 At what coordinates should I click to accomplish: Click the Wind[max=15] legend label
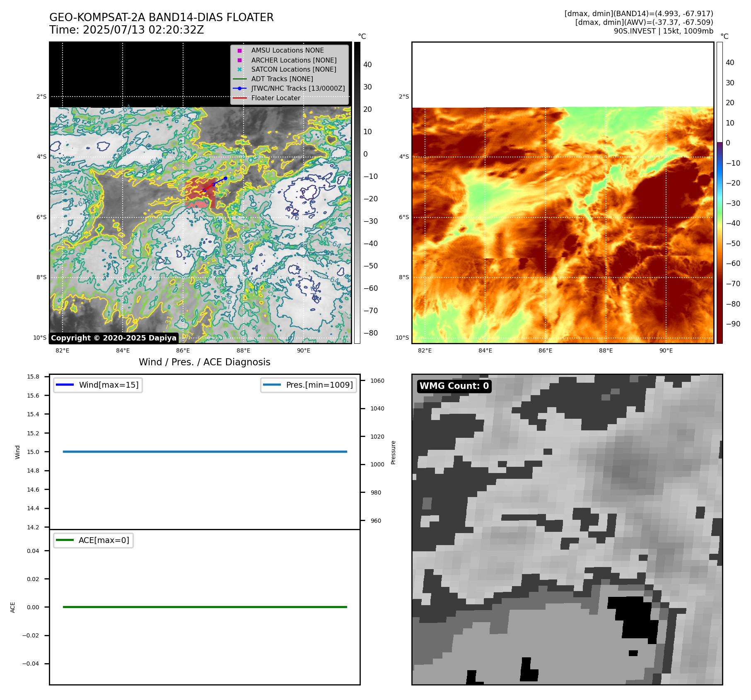pyautogui.click(x=109, y=385)
